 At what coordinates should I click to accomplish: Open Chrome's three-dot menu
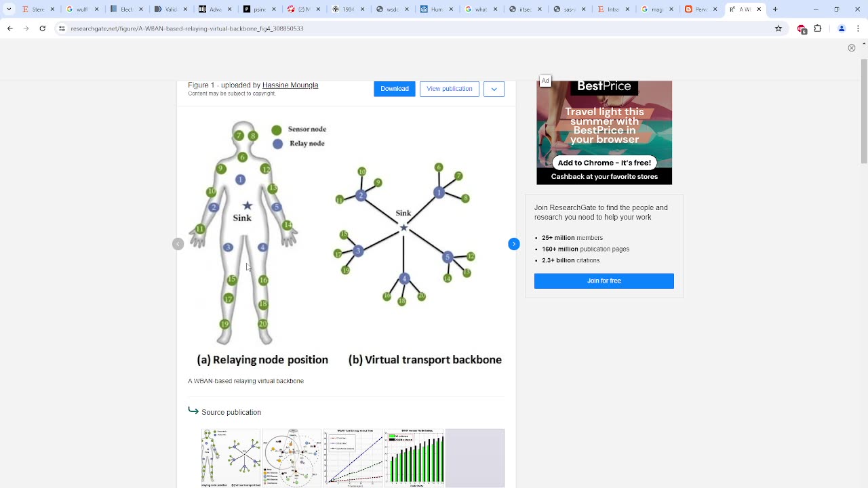click(858, 29)
